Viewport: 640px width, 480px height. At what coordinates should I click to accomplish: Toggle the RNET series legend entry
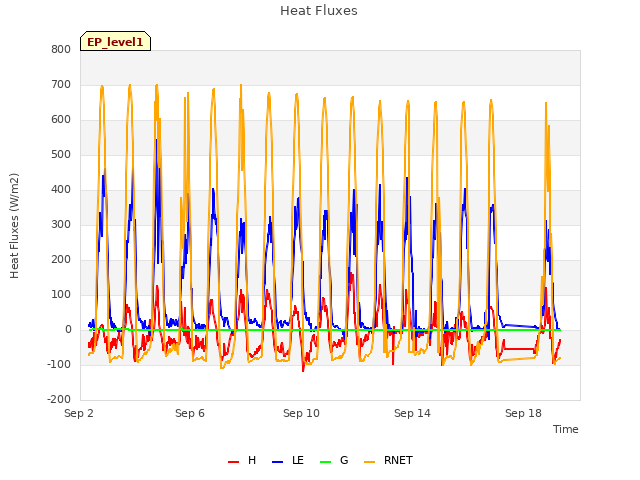(388, 460)
